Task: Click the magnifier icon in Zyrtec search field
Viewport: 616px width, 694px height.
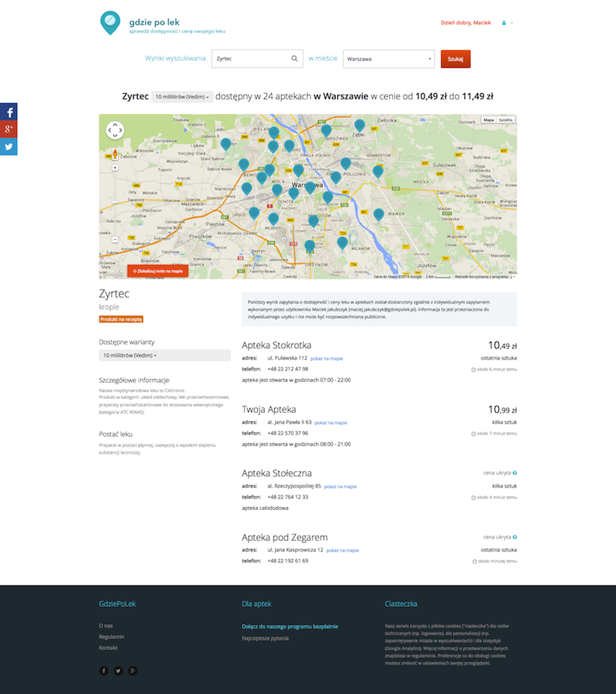Action: 294,59
